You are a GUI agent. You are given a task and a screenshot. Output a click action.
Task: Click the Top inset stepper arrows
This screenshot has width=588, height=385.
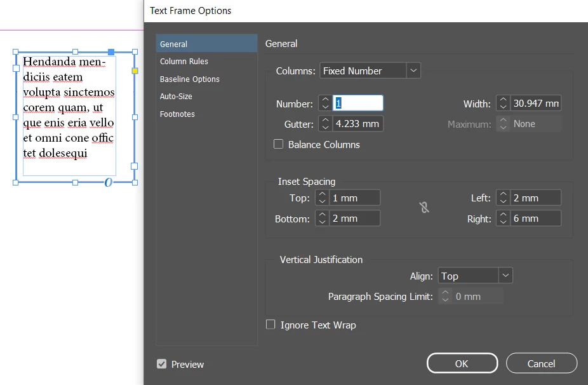[x=322, y=198]
